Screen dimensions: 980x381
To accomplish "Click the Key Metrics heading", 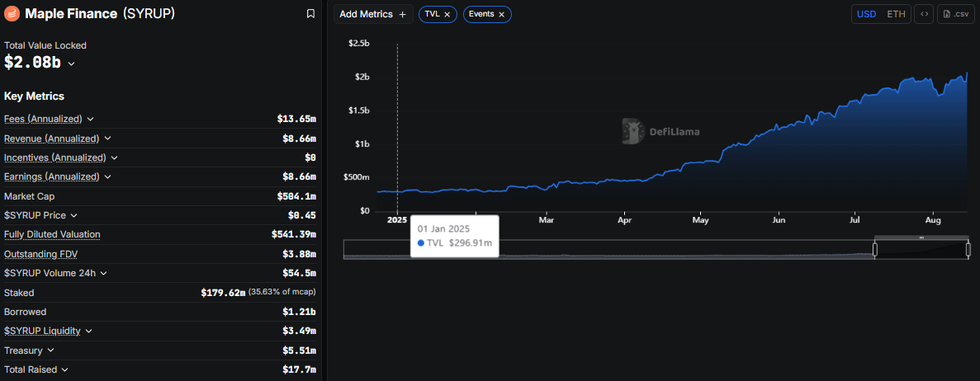I will coord(35,96).
